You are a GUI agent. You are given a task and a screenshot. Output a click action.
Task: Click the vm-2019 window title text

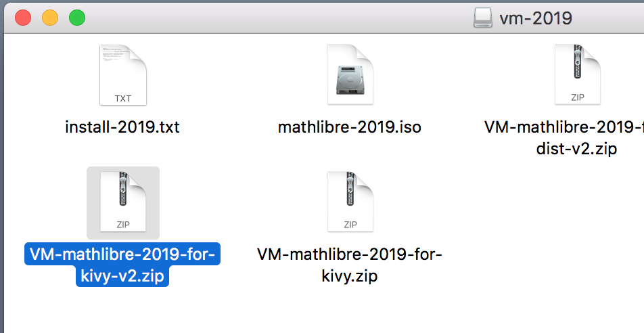[x=536, y=18]
